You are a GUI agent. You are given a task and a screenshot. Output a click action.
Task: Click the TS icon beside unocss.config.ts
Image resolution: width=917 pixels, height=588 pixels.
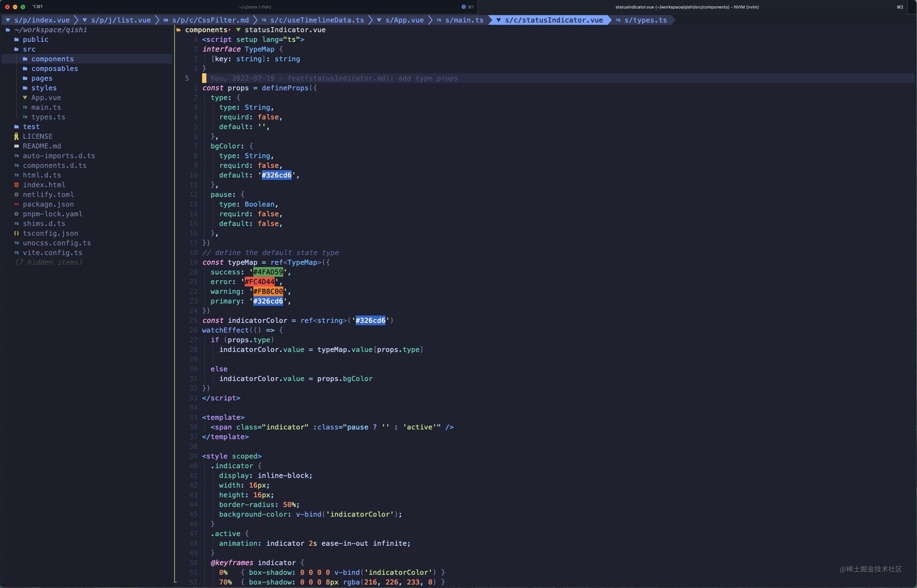click(x=16, y=243)
